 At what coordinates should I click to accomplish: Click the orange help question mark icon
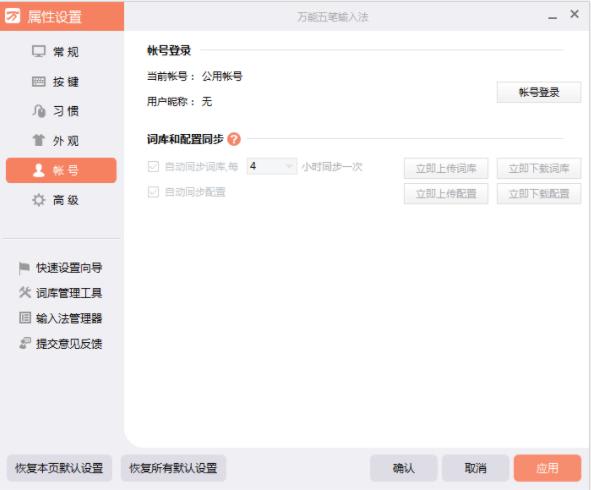234,139
